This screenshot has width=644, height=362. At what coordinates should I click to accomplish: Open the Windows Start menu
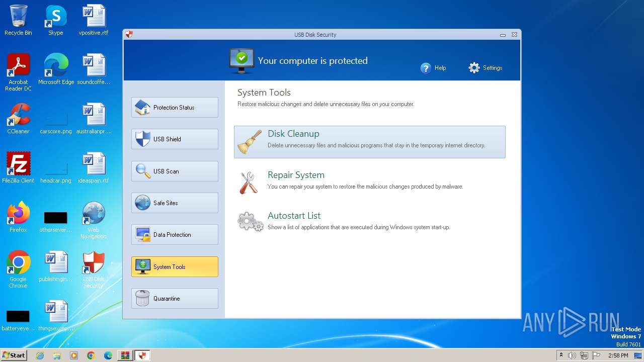14,355
